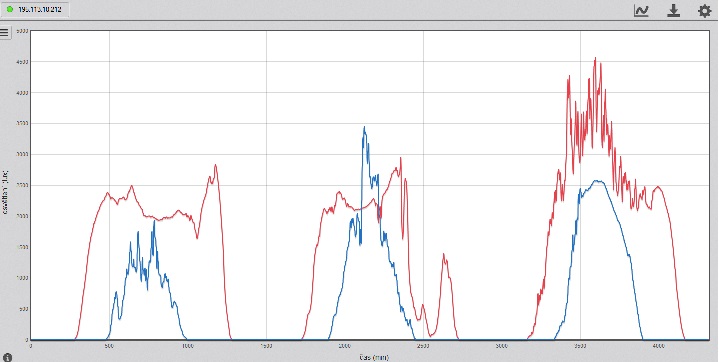The width and height of the screenshot is (719, 362).
Task: Click the info icon at bottom left
Action: (x=7, y=357)
